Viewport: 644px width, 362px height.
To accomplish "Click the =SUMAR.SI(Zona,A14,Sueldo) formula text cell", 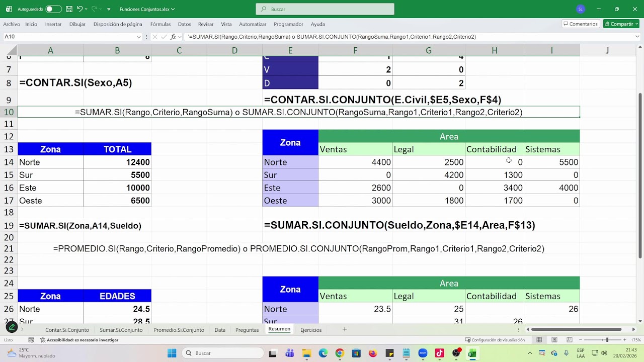I will 80,226.
